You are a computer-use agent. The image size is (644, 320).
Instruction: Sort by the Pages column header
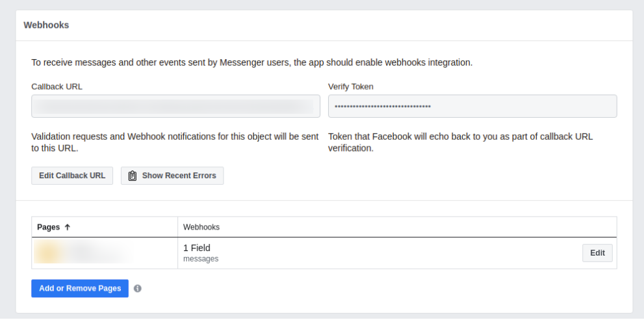point(105,228)
